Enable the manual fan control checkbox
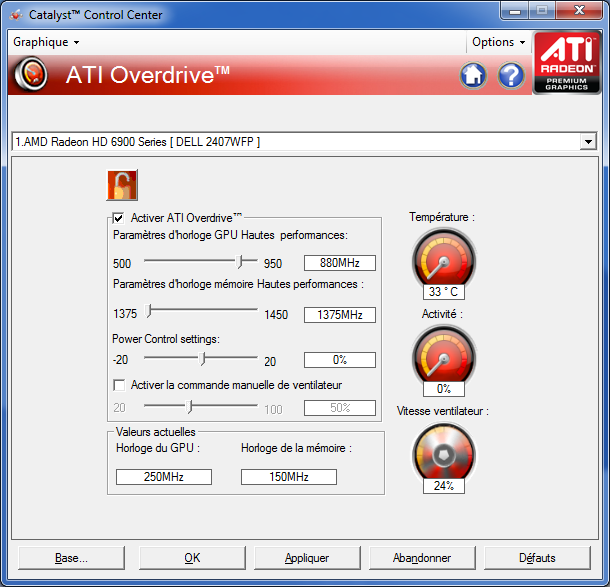This screenshot has height=587, width=610. (119, 385)
